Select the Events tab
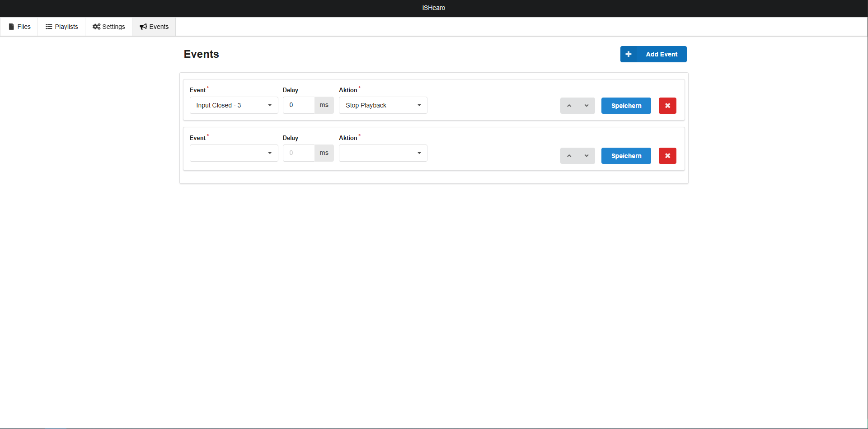 tap(154, 27)
